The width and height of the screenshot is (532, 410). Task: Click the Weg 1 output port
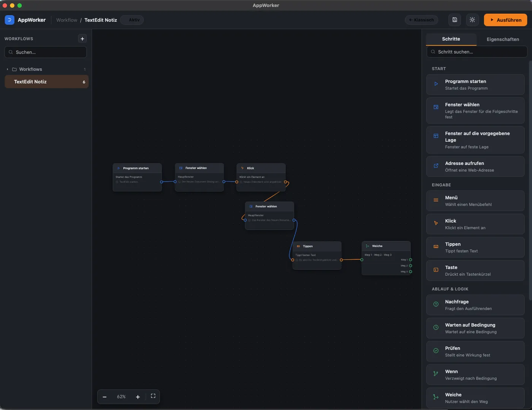(x=410, y=260)
